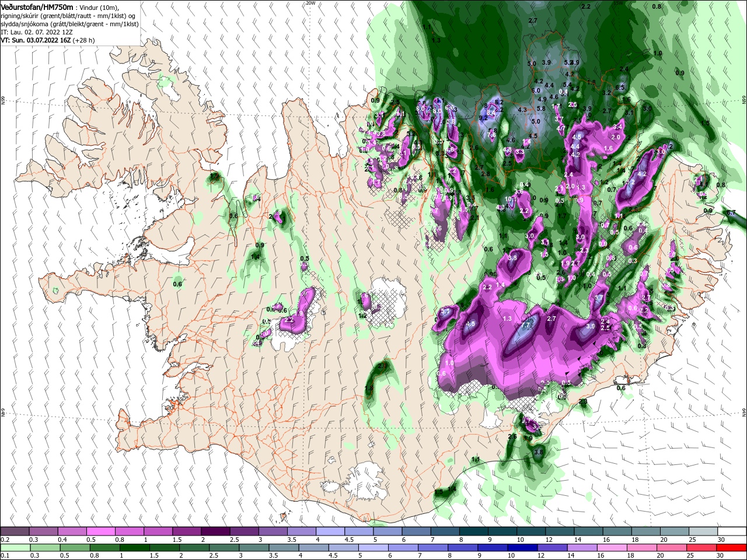Click the light grey 25 swatch in the snow scale

click(x=703, y=531)
